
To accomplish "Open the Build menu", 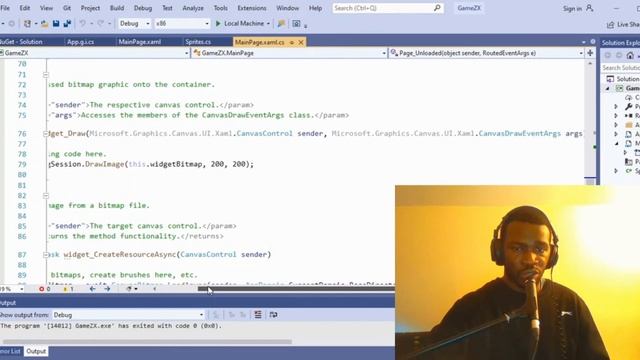I will (x=117, y=8).
